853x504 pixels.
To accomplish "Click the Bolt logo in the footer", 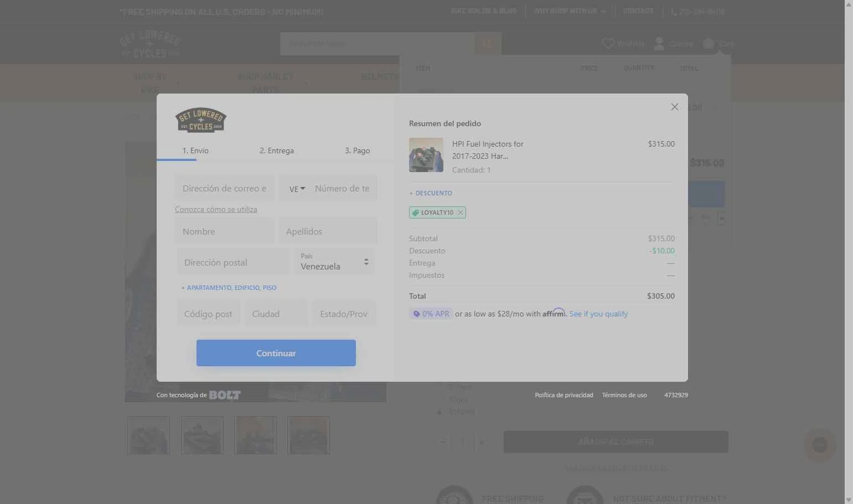I will (x=225, y=395).
